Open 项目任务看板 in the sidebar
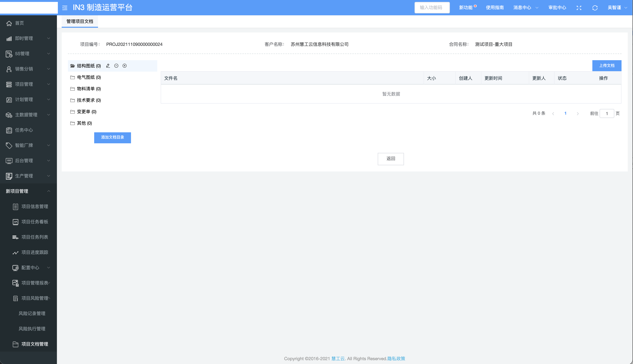 [34, 222]
